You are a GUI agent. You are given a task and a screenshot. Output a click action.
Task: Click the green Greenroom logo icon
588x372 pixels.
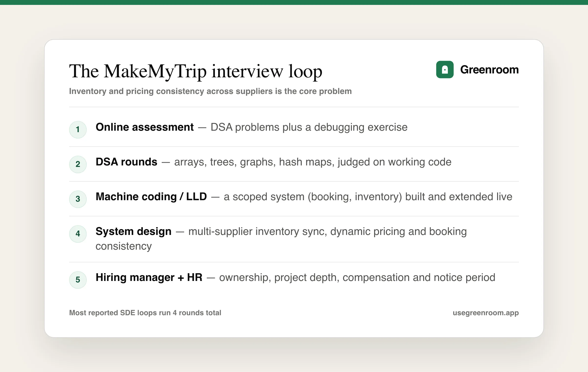[445, 70]
